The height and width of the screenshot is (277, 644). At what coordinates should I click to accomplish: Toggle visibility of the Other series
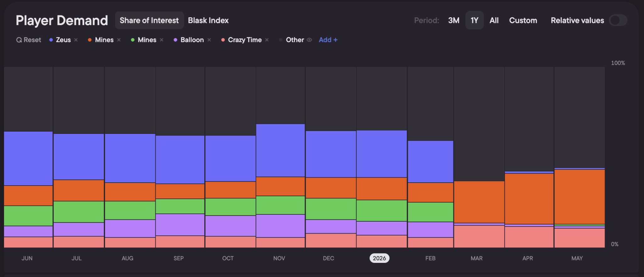pyautogui.click(x=309, y=40)
